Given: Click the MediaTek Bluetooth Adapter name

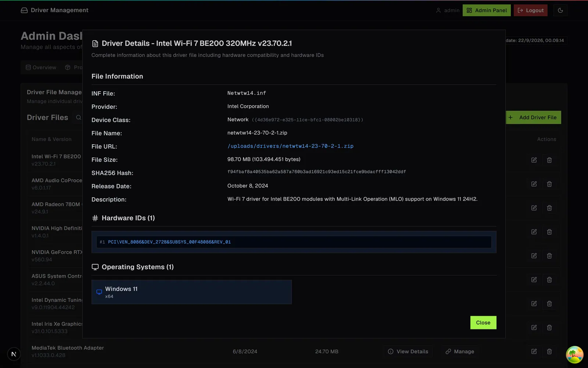Looking at the screenshot, I should (x=68, y=348).
